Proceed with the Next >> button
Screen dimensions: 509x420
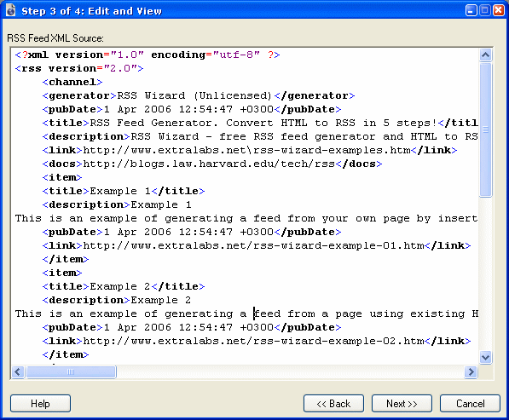pyautogui.click(x=402, y=404)
